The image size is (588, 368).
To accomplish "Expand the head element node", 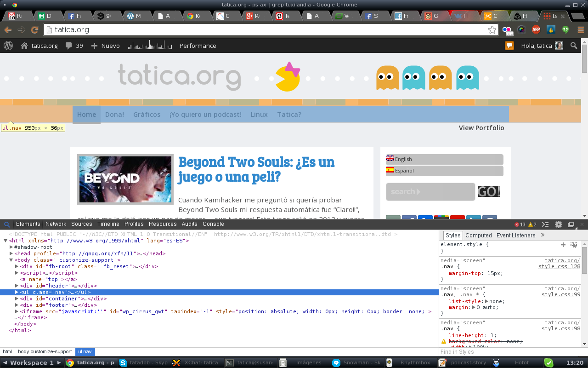I will (11, 253).
